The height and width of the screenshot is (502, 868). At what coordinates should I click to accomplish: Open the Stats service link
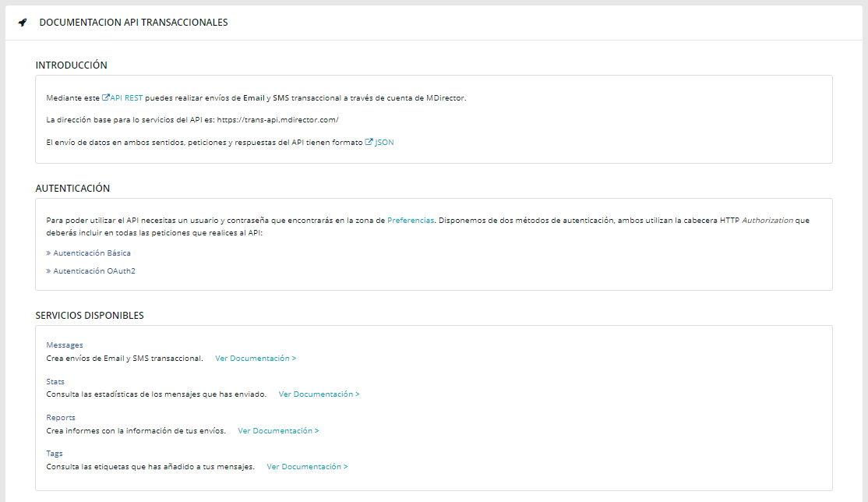[55, 382]
